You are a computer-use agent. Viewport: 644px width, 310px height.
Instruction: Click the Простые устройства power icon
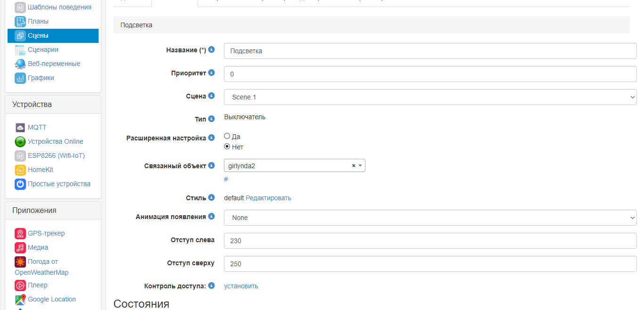tap(20, 184)
